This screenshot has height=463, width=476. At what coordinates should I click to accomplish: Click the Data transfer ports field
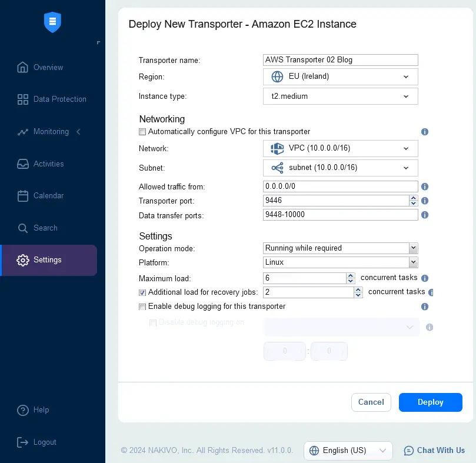340,215
